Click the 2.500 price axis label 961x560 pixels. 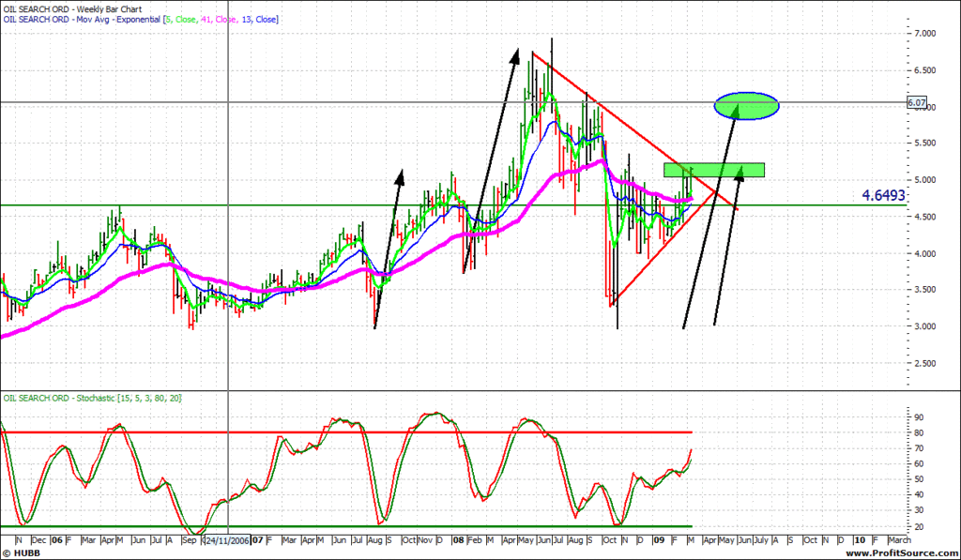(923, 363)
